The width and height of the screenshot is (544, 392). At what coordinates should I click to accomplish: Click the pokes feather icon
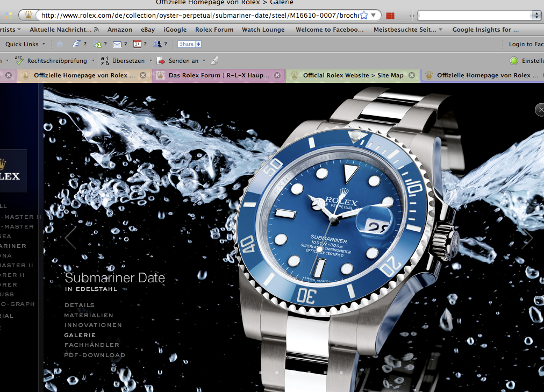pos(76,44)
